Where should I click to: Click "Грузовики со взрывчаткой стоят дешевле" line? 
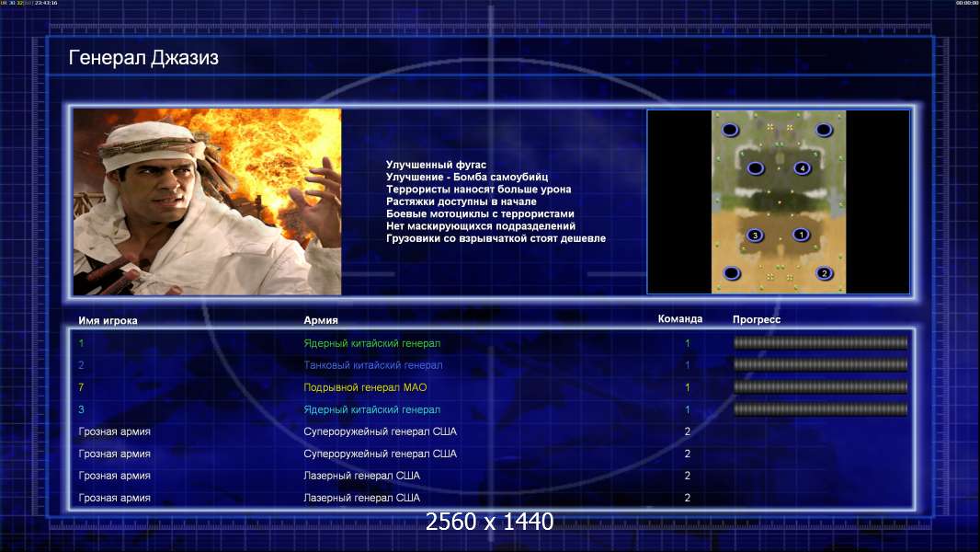(x=496, y=238)
